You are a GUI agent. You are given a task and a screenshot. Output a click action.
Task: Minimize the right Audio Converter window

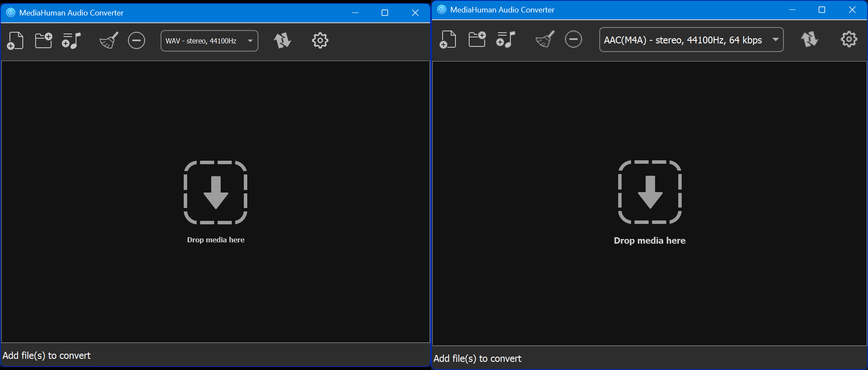coord(792,10)
